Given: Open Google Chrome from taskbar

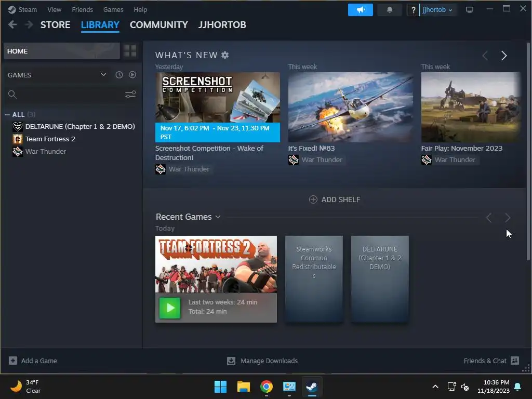Looking at the screenshot, I should 267,387.
